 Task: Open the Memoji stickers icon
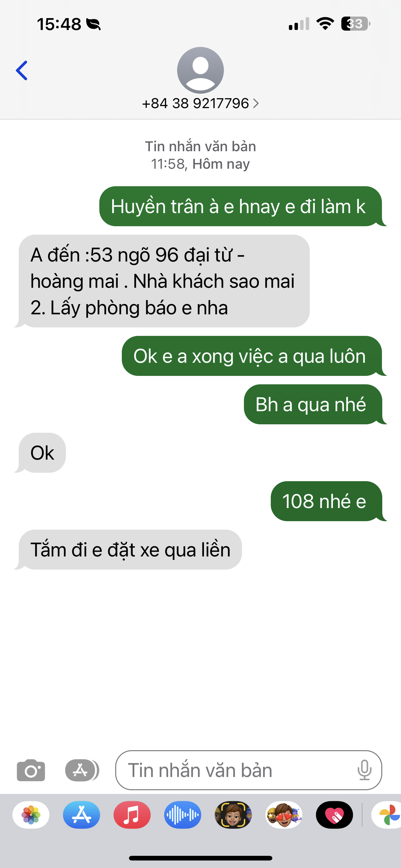(284, 815)
